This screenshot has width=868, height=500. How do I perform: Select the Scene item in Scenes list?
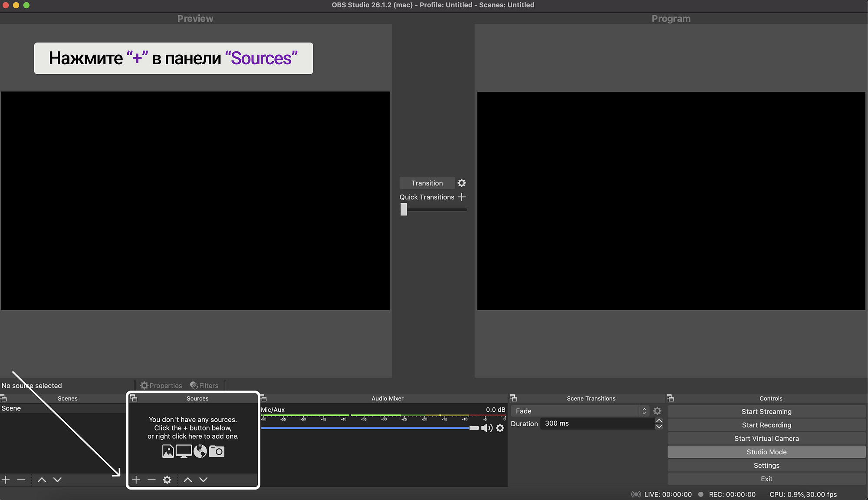pos(62,408)
